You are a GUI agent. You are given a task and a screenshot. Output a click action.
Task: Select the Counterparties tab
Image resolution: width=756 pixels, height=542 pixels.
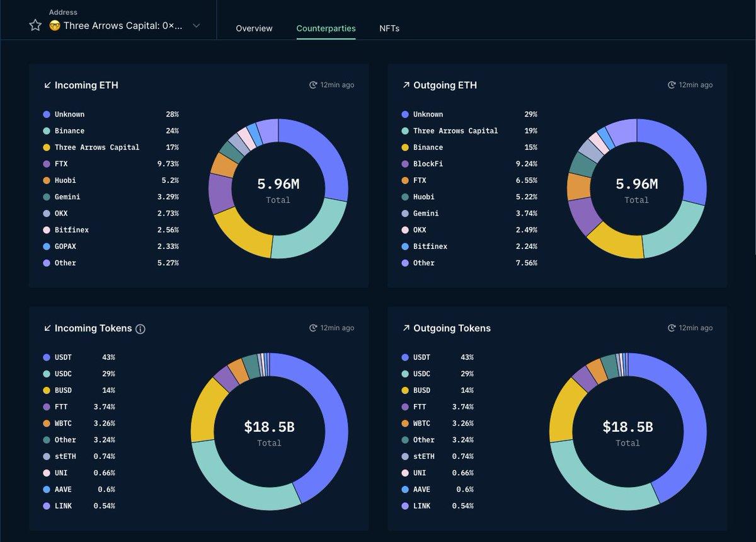[x=326, y=28]
